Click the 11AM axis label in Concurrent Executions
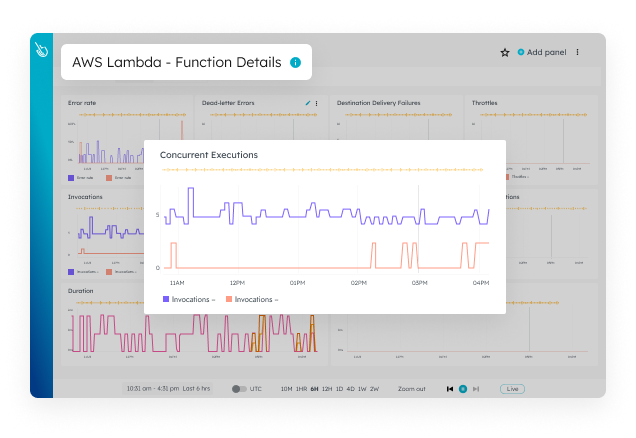This screenshot has width=636, height=438. point(177,283)
